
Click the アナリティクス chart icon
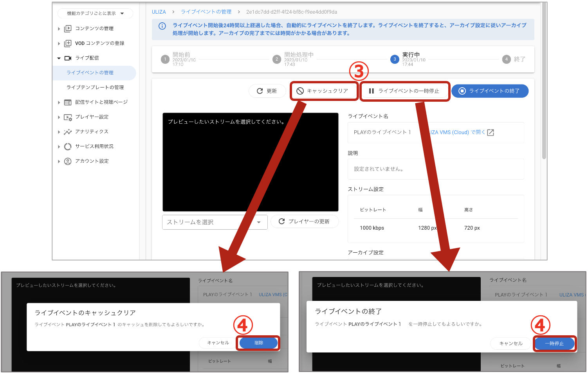(68, 132)
